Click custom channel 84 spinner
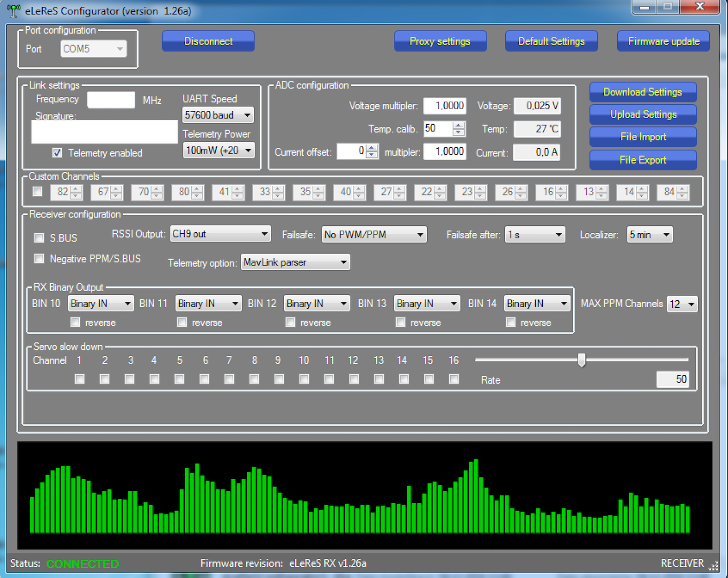The width and height of the screenshot is (728, 578). click(x=682, y=192)
